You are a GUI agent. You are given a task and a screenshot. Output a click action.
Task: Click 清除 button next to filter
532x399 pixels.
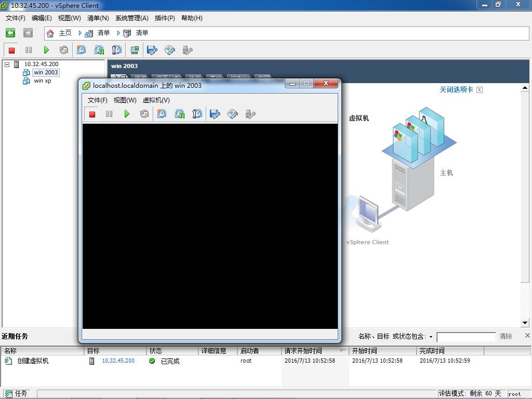click(x=506, y=336)
